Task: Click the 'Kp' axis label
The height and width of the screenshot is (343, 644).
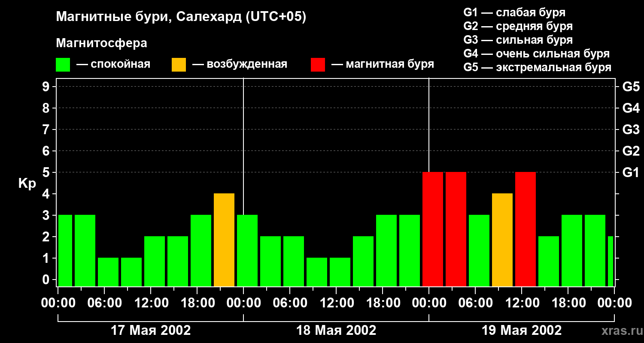Action: (27, 184)
